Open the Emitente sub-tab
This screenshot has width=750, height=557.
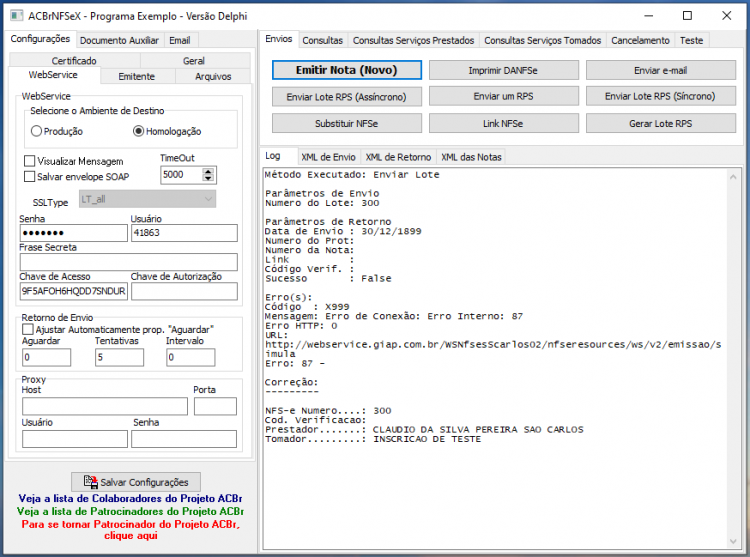pyautogui.click(x=137, y=76)
